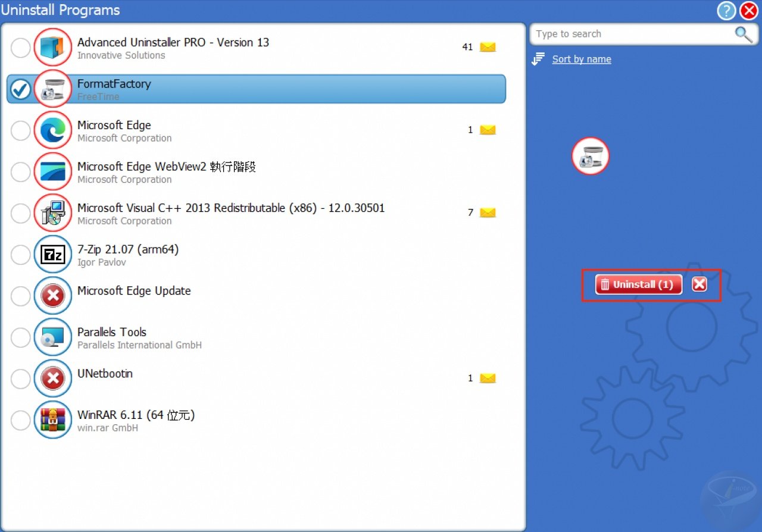Viewport: 762px width, 532px height.
Task: Cancel selection with the red X beside Uninstall
Action: (699, 284)
